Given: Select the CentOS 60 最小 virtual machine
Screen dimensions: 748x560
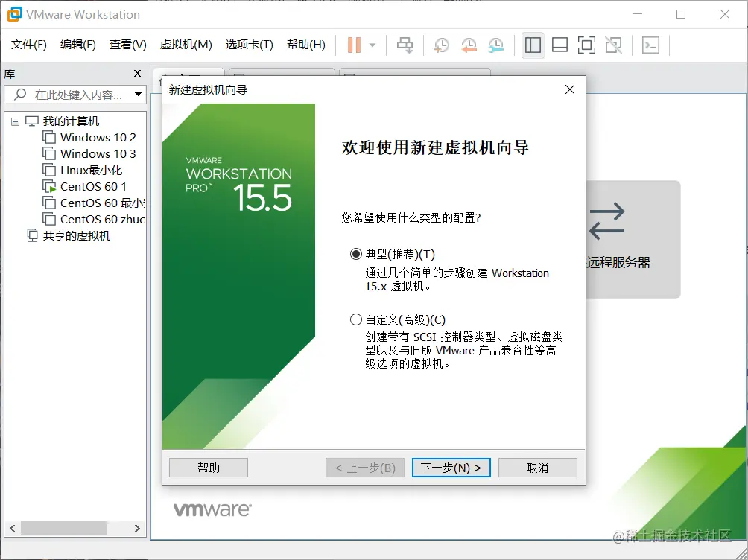Looking at the screenshot, I should pos(103,203).
